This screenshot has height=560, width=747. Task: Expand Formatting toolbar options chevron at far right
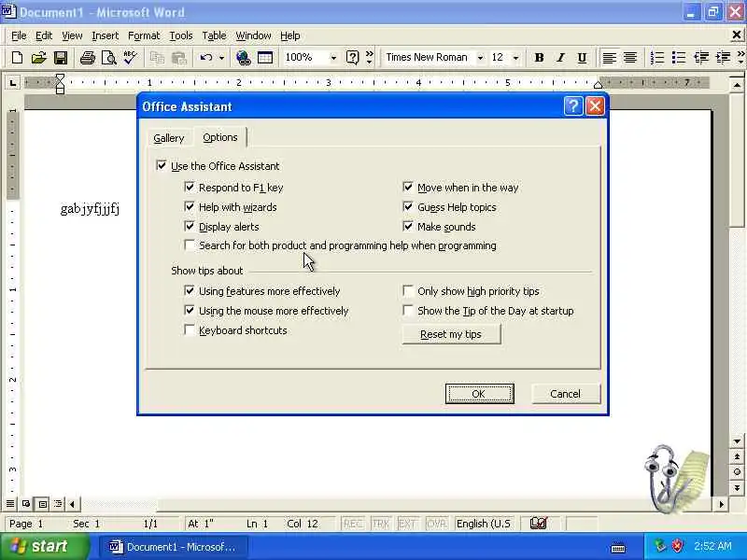click(x=740, y=58)
